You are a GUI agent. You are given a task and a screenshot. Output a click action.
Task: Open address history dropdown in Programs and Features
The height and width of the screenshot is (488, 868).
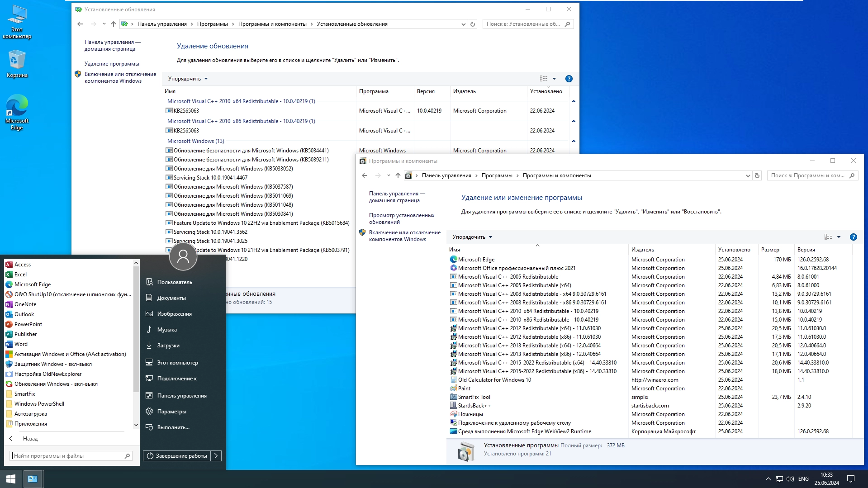point(748,175)
